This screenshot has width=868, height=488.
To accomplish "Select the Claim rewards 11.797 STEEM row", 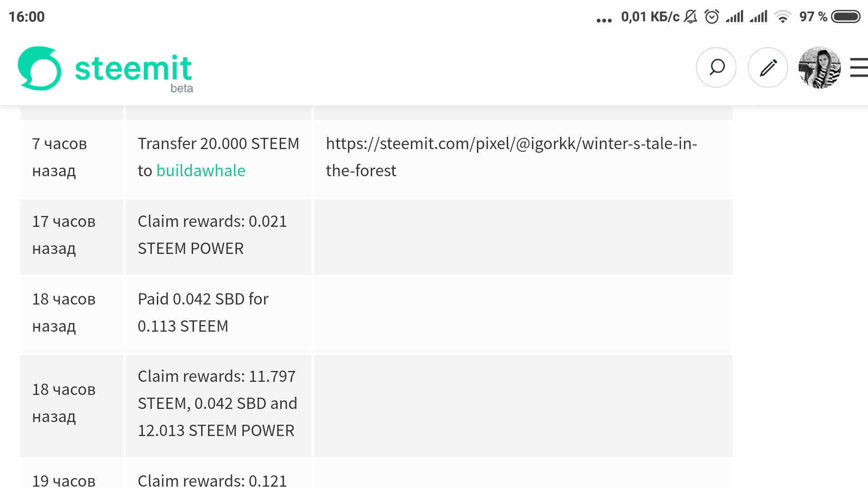I will (x=217, y=403).
